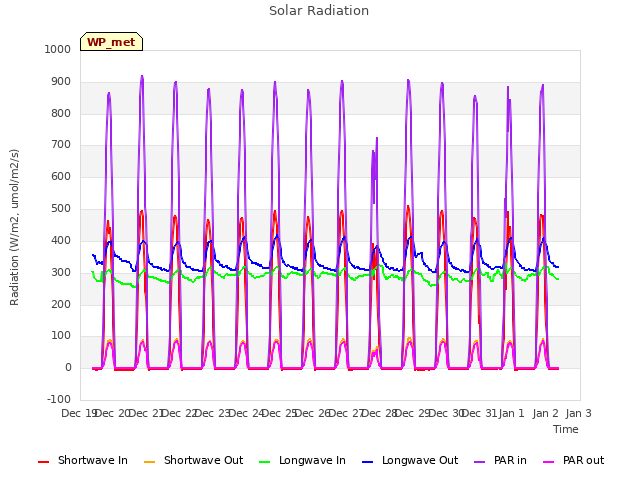The width and height of the screenshot is (640, 480).
Task: Click the 900 y-axis tick label
Action: 60,82
